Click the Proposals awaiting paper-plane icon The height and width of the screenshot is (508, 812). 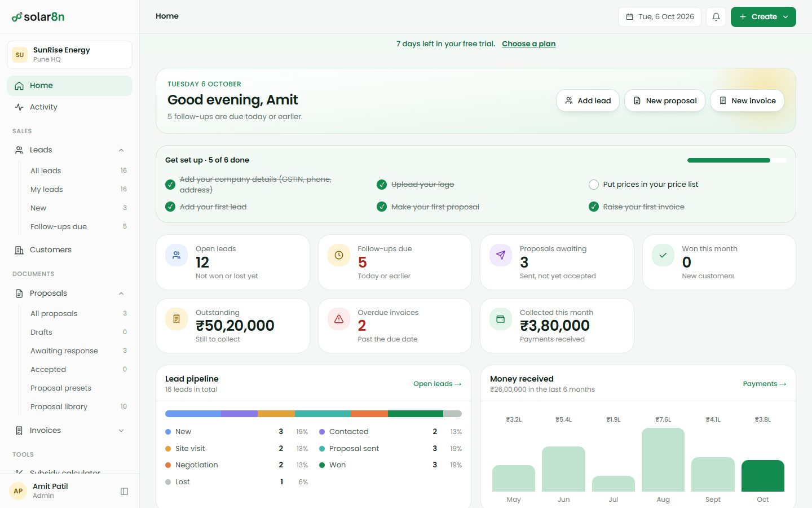(x=501, y=255)
